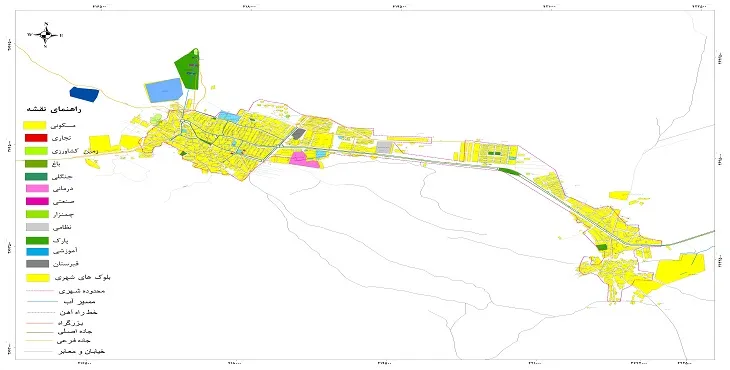Screen dimensions: 730x370
Task: Click the محدوده شهری line label
Action: (x=82, y=291)
